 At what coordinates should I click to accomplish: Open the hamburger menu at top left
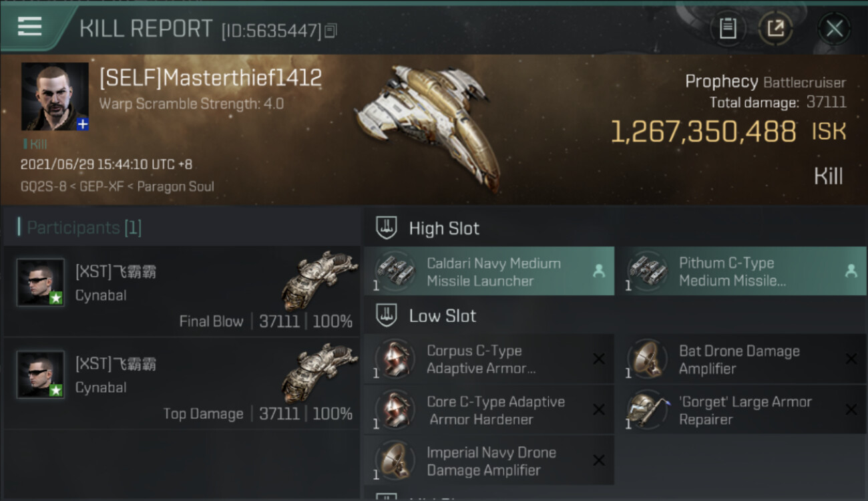click(29, 27)
